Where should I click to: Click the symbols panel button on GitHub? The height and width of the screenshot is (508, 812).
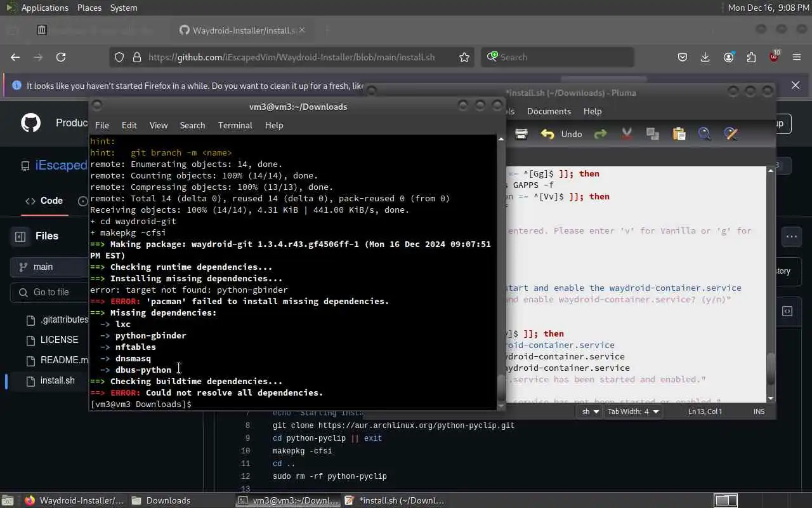(x=787, y=311)
